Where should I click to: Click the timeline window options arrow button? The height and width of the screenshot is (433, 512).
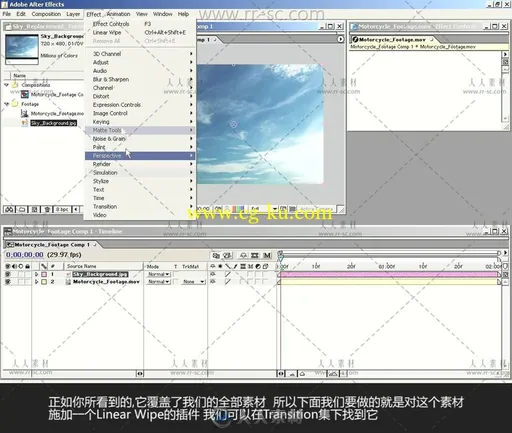(505, 253)
